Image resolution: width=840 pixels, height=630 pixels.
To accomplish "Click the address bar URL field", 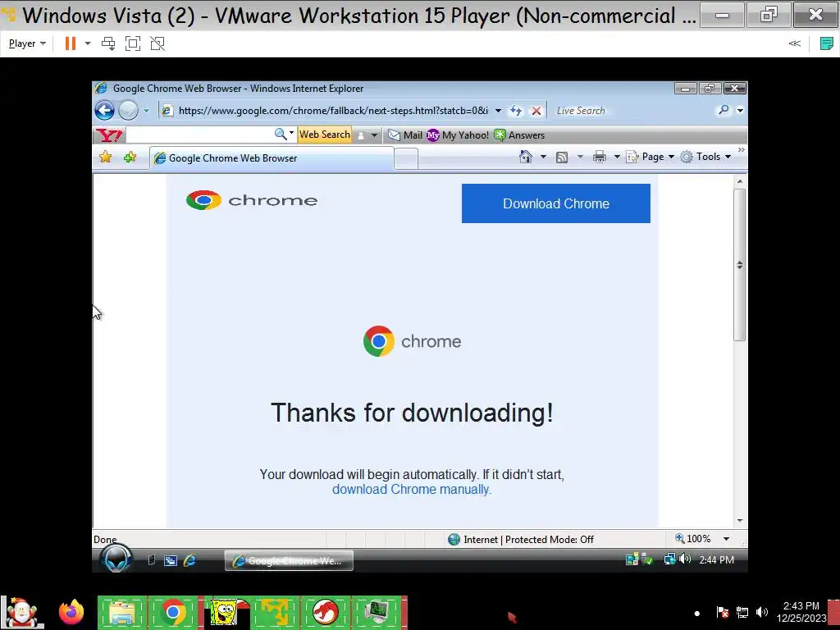I will [x=333, y=111].
